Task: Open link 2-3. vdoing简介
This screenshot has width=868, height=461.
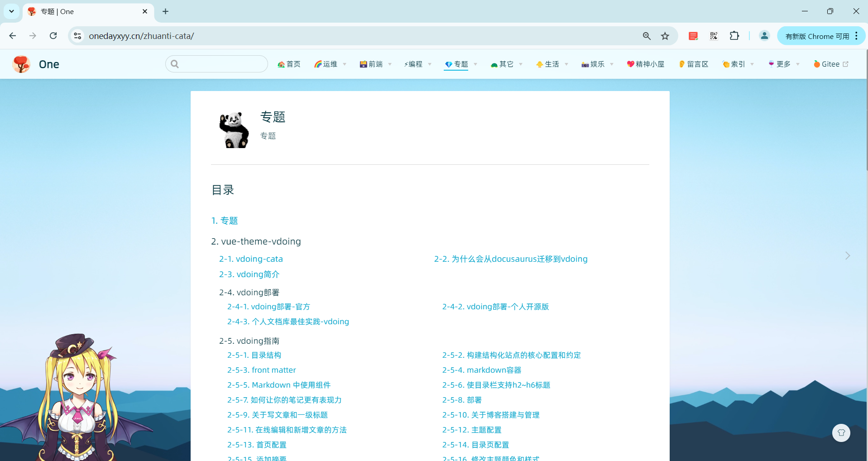Action: (x=249, y=274)
